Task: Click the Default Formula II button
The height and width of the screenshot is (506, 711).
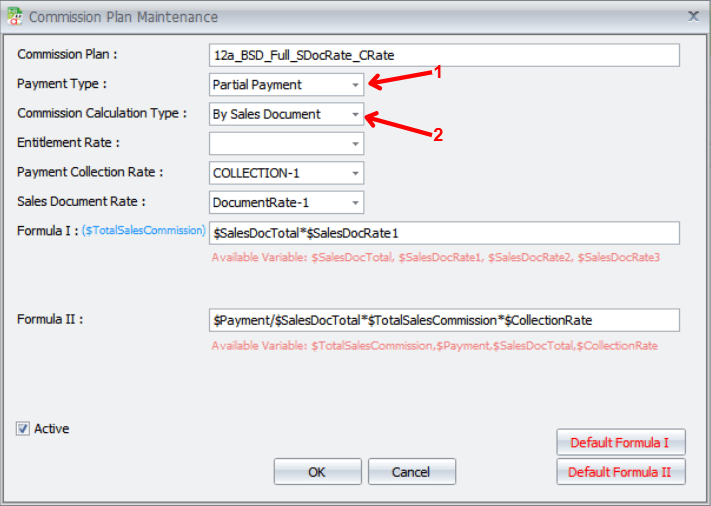Action: 621,472
